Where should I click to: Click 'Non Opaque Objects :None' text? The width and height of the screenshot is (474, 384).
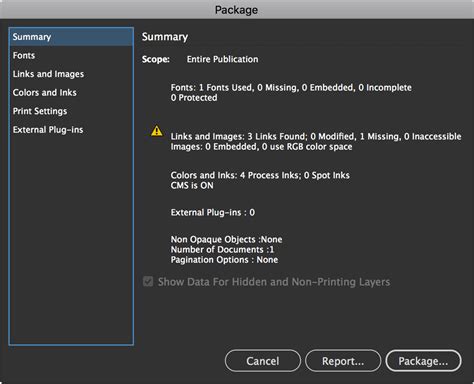point(226,239)
